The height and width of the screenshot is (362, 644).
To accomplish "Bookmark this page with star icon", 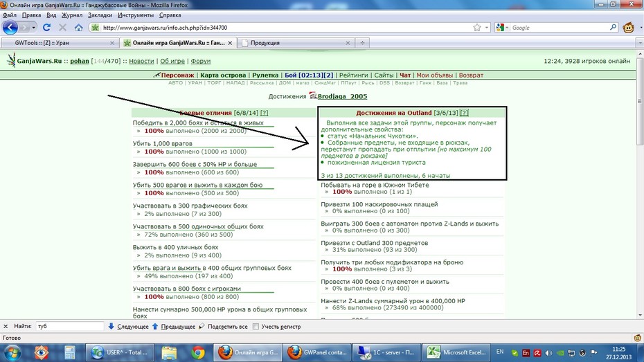I will [477, 28].
